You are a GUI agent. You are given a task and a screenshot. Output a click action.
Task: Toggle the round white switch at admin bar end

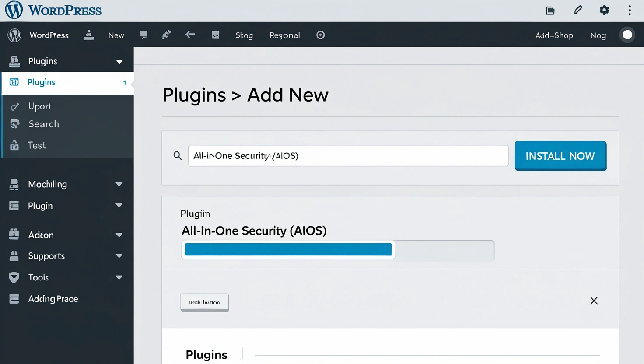pyautogui.click(x=627, y=35)
